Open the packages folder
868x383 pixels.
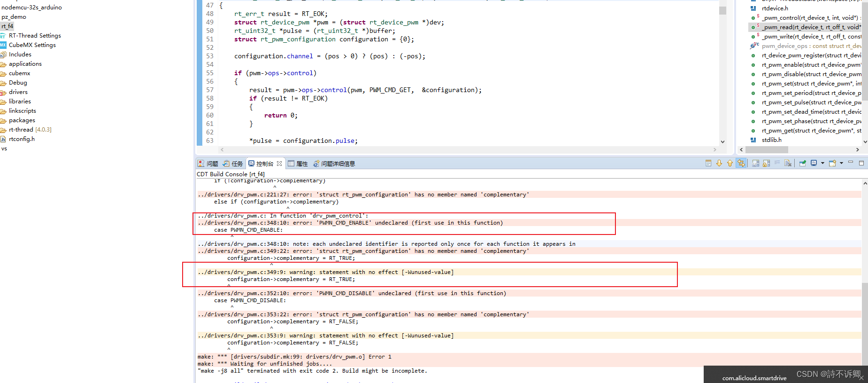(x=22, y=120)
